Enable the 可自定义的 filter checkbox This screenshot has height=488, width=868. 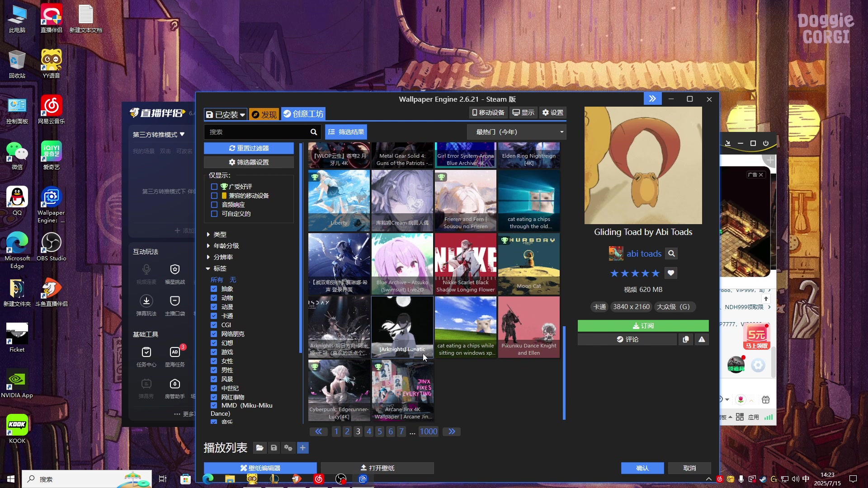(x=214, y=214)
